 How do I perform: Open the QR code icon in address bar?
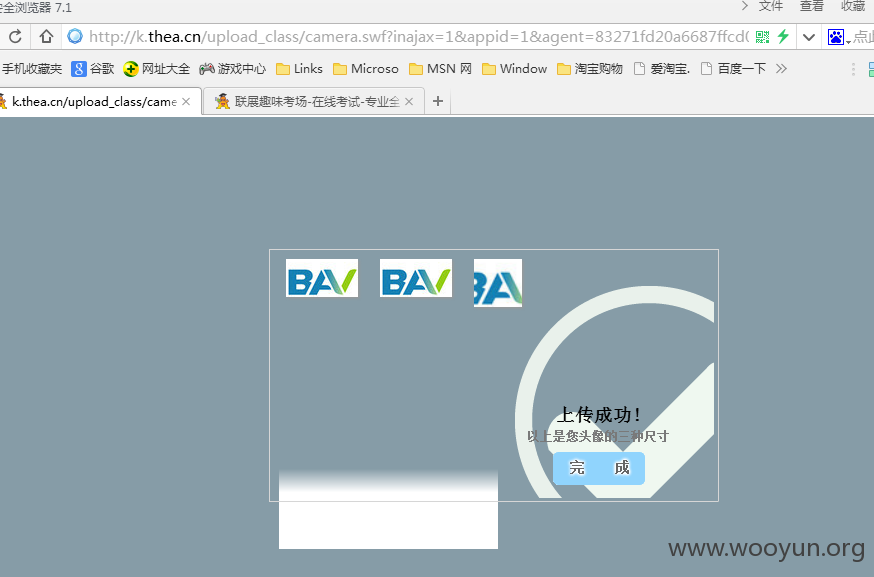click(762, 37)
